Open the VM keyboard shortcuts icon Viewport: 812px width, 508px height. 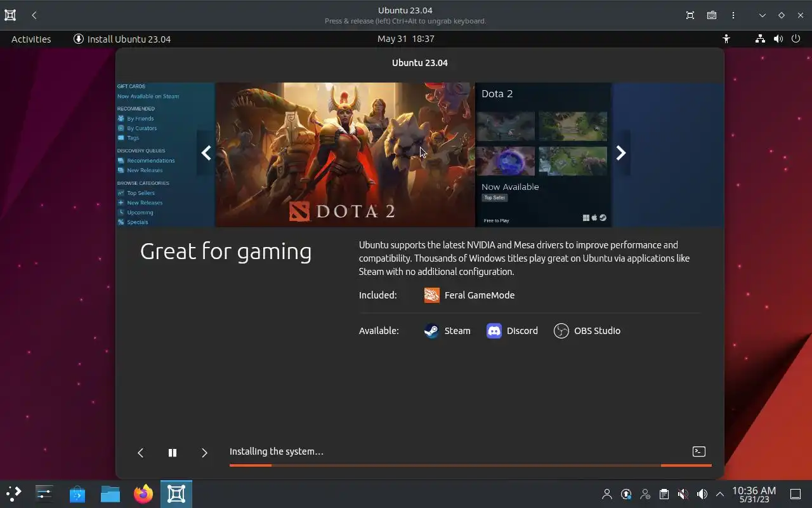(x=712, y=15)
